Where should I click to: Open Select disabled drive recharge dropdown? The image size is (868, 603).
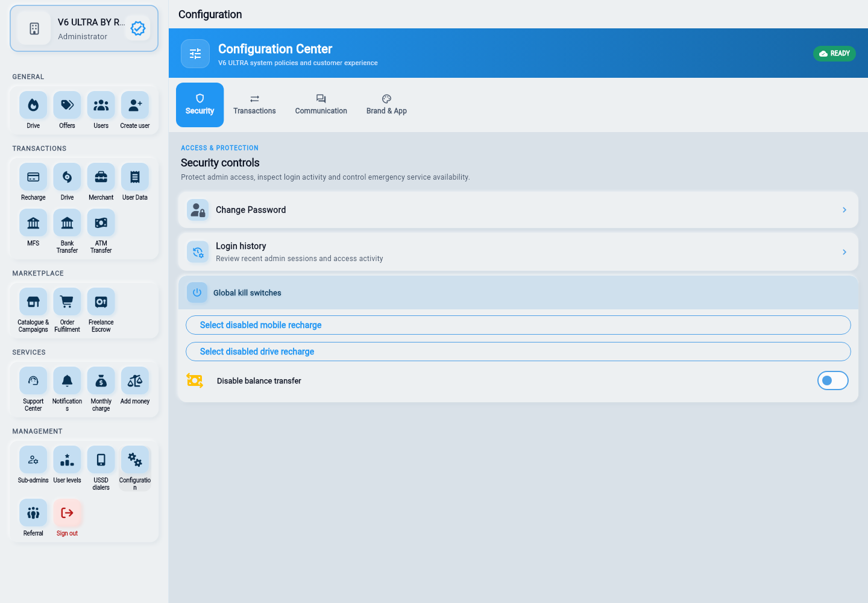[518, 352]
